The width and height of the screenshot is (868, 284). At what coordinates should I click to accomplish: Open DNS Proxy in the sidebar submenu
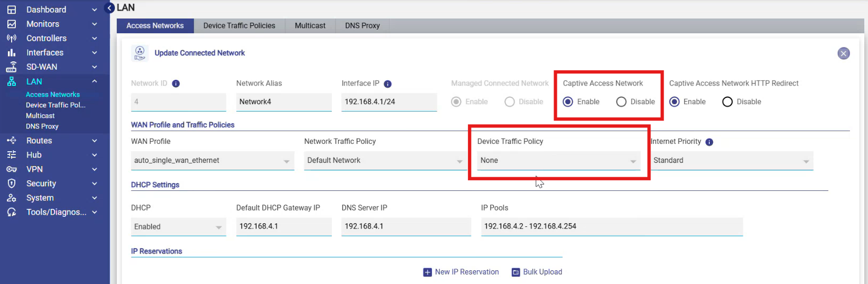(x=42, y=126)
